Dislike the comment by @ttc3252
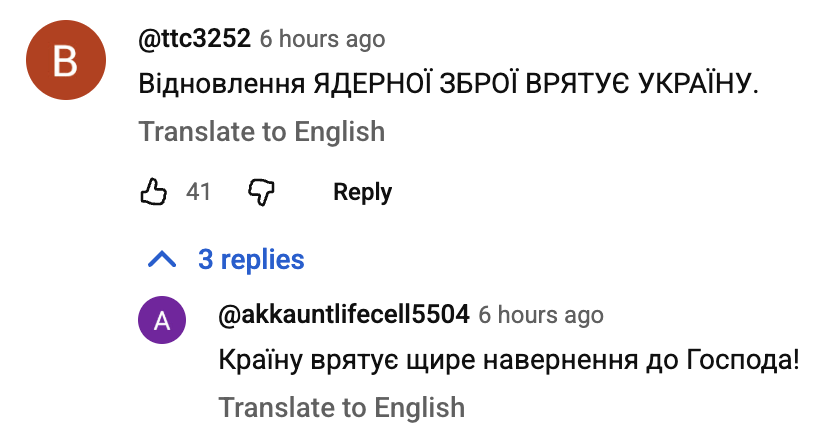 point(261,191)
